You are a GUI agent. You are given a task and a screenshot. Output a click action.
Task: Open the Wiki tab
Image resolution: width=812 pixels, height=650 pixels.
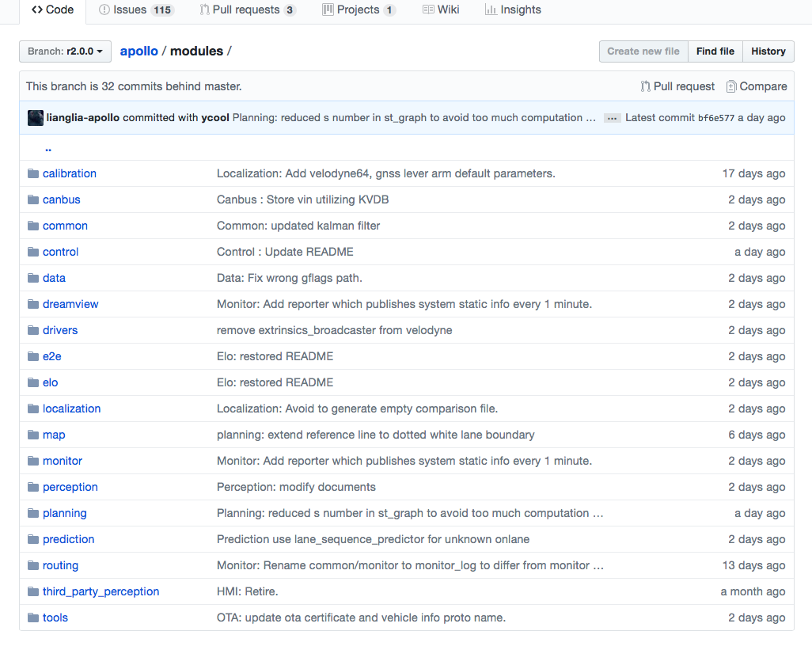click(441, 10)
